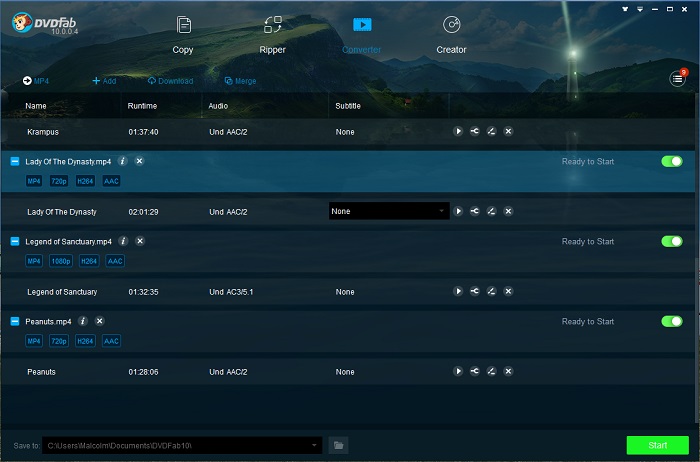Viewport: 700px width, 462px height.
Task: Open the Creator module
Action: [451, 35]
